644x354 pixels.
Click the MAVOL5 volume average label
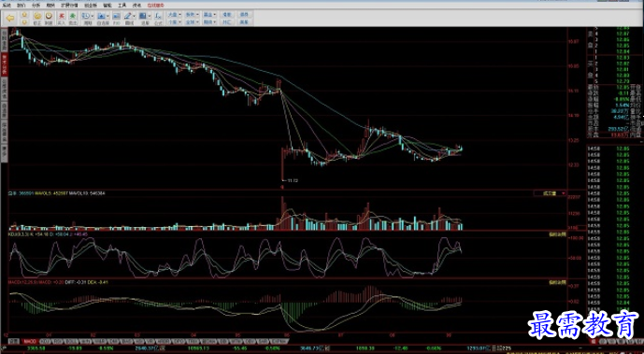tap(50, 192)
